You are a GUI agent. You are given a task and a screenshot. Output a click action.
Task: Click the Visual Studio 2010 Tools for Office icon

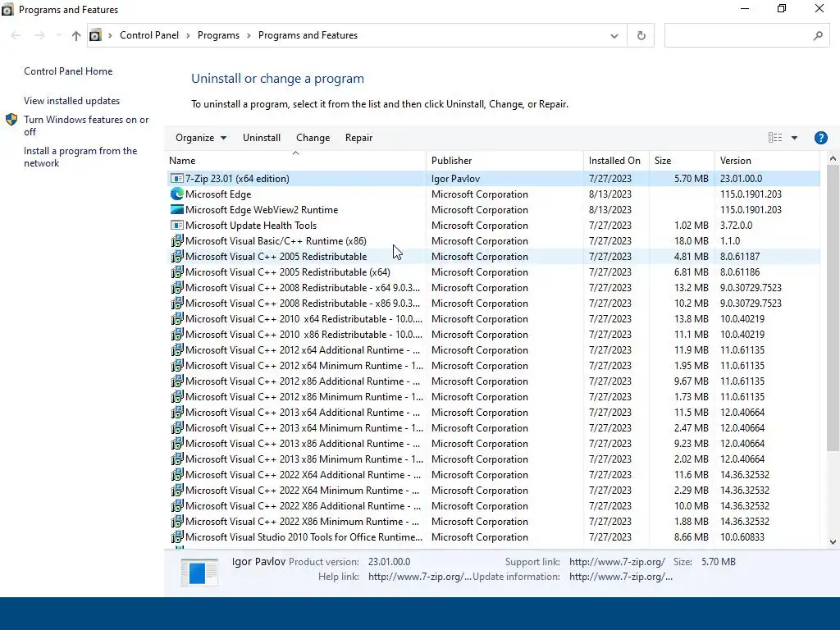click(x=177, y=536)
